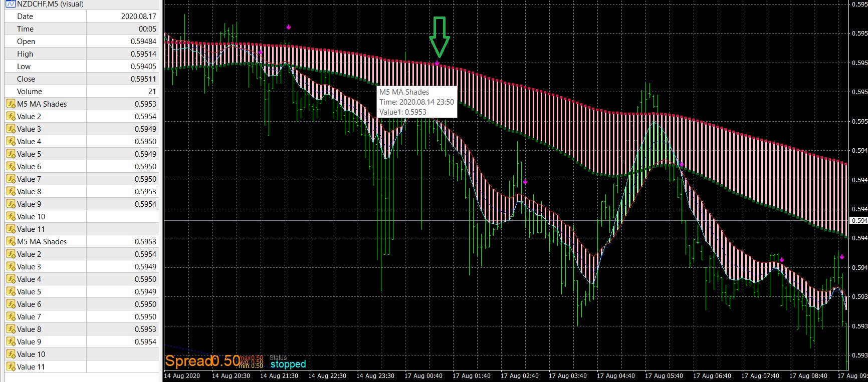Click the volume value 21
This screenshot has width=868, height=382.
[152, 92]
